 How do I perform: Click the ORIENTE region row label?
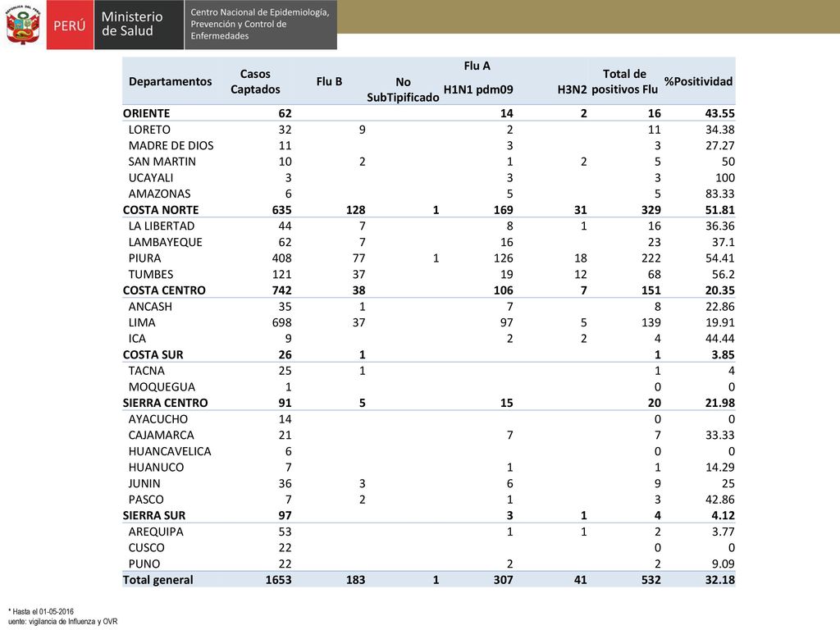pos(146,113)
